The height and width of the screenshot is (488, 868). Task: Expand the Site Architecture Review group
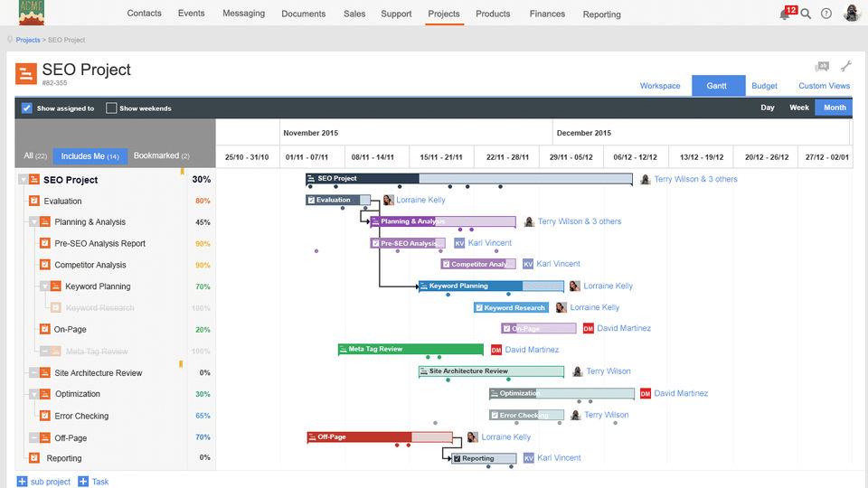[33, 372]
